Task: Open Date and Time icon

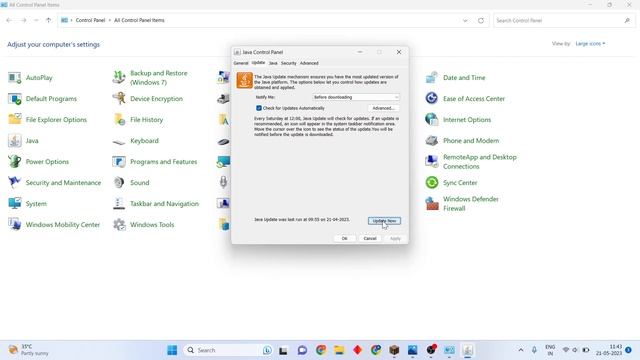Action: coord(432,78)
